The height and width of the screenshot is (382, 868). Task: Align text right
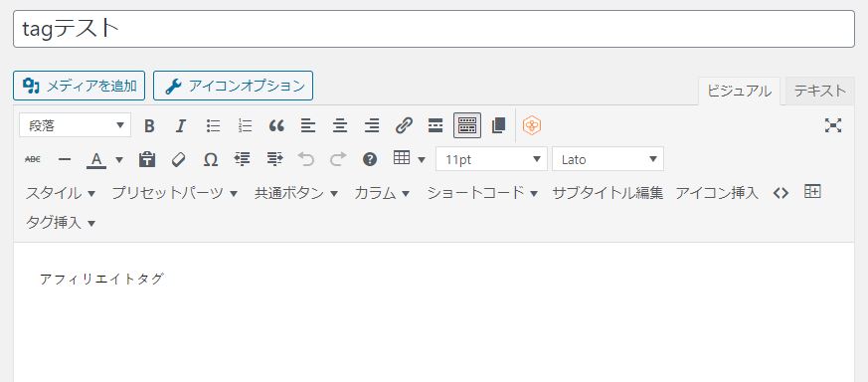pyautogui.click(x=372, y=125)
